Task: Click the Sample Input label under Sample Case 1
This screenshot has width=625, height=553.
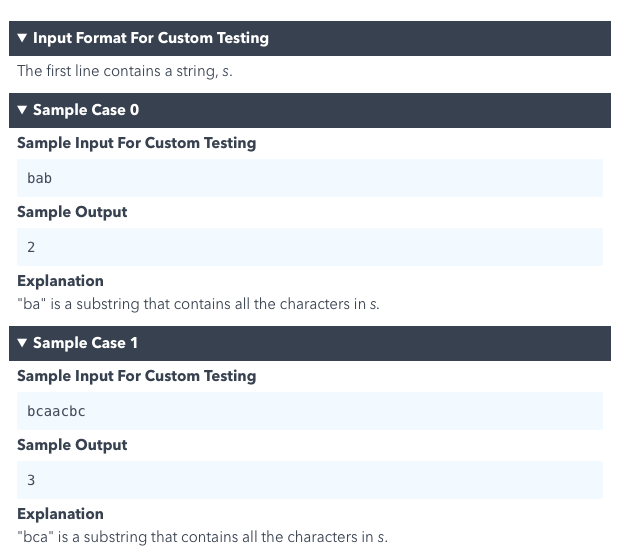Action: point(136,376)
